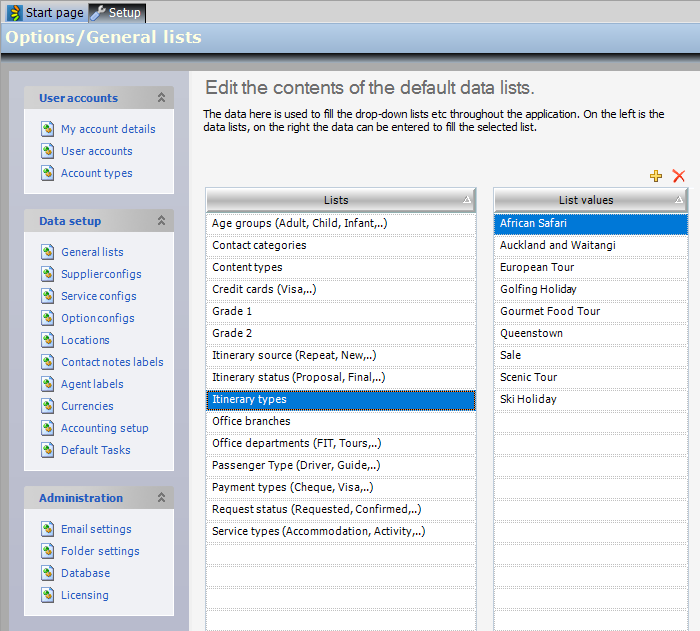Collapse the Data setup panel
Image resolution: width=700 pixels, height=631 pixels.
click(161, 221)
